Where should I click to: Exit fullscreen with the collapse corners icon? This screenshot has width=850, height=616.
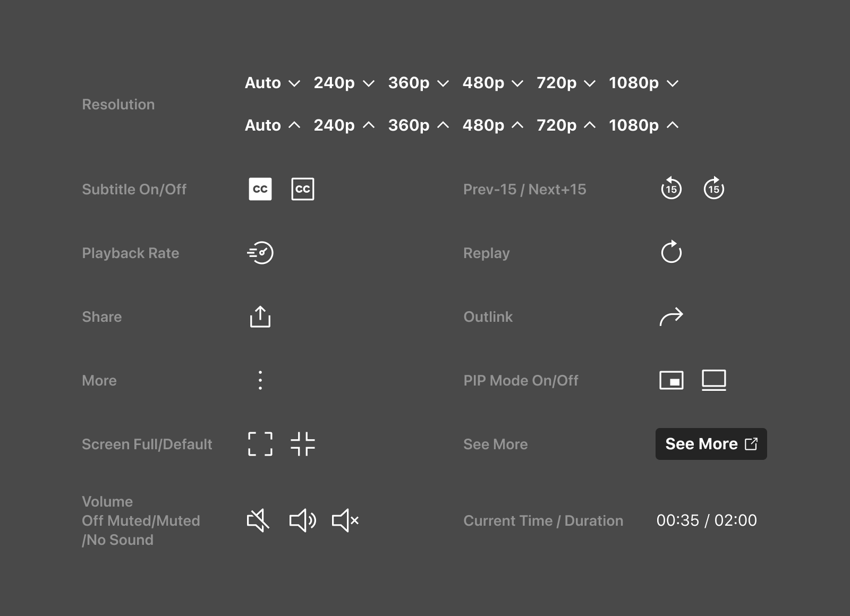coord(303,444)
